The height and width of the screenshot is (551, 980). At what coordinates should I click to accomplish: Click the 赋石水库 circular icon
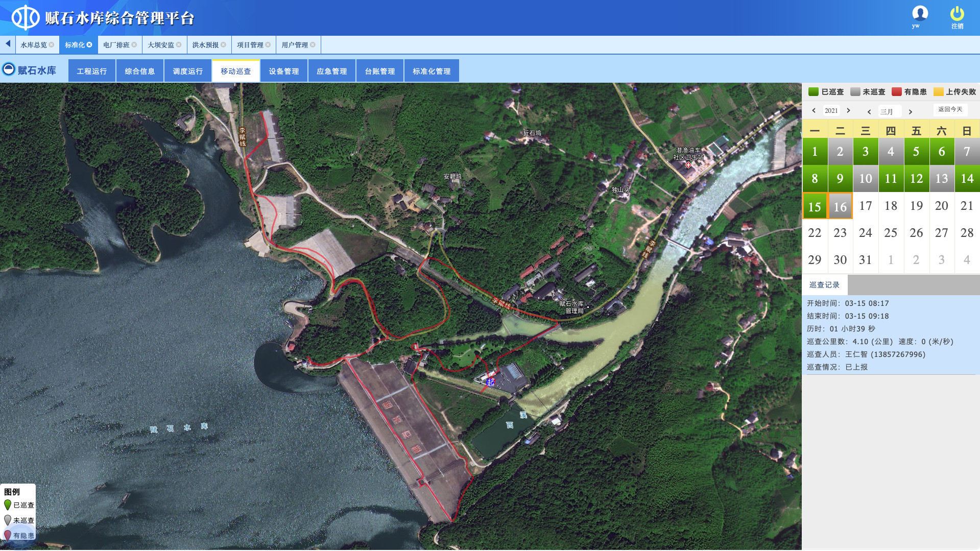[9, 69]
